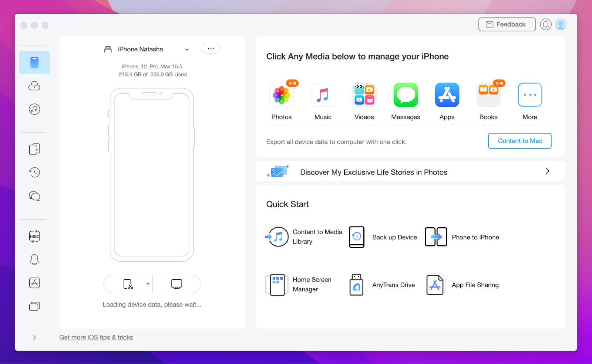592x364 pixels.
Task: Open the Device Manager sidebar icon
Action: 34,62
